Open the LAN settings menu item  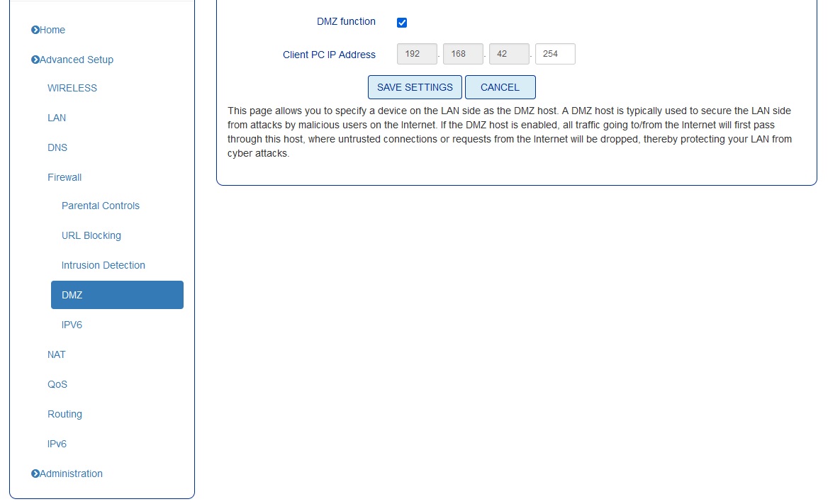pos(57,118)
